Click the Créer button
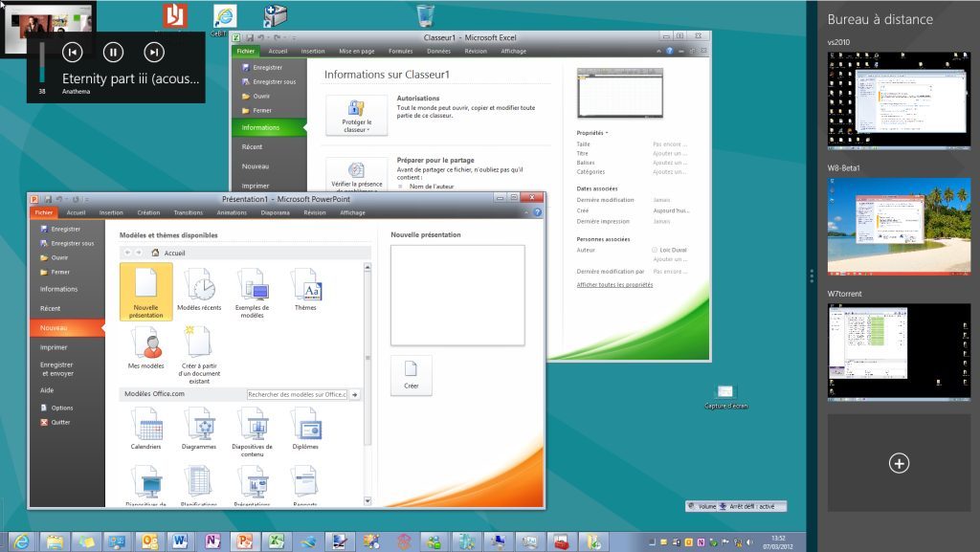Viewport: 980px width, 552px height. 411,375
